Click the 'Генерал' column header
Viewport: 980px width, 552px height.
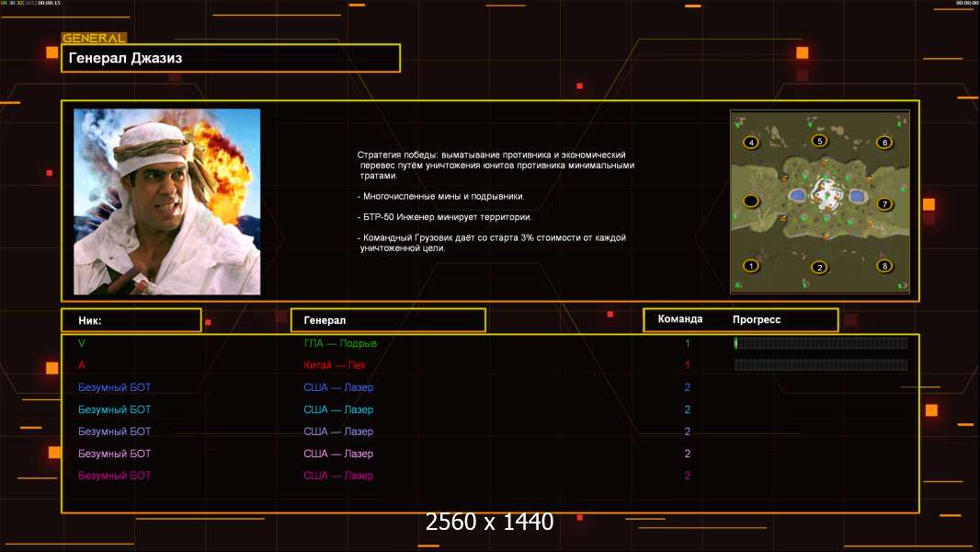(x=388, y=320)
